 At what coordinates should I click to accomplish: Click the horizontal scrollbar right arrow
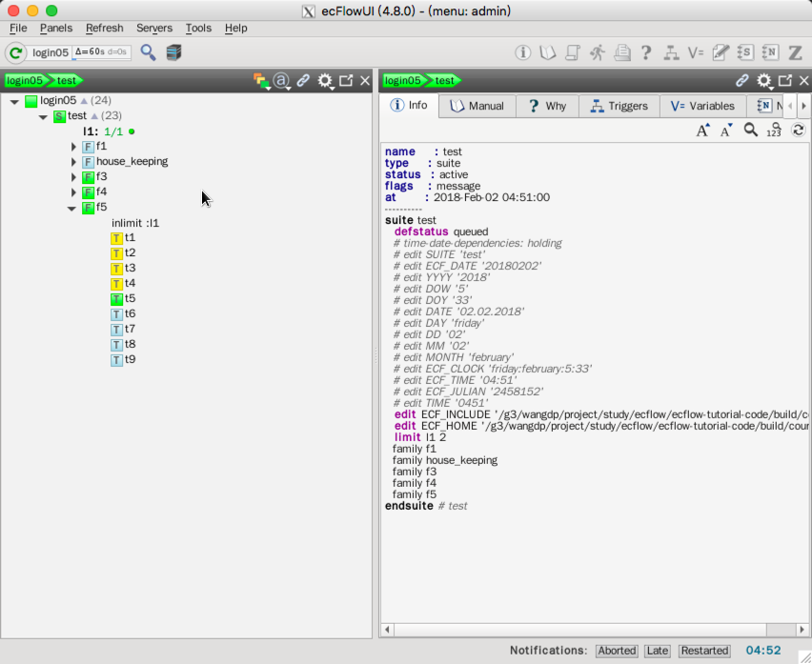click(x=802, y=630)
